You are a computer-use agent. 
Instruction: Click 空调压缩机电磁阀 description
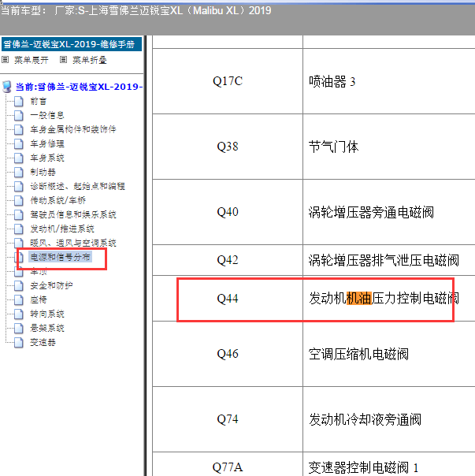click(358, 355)
